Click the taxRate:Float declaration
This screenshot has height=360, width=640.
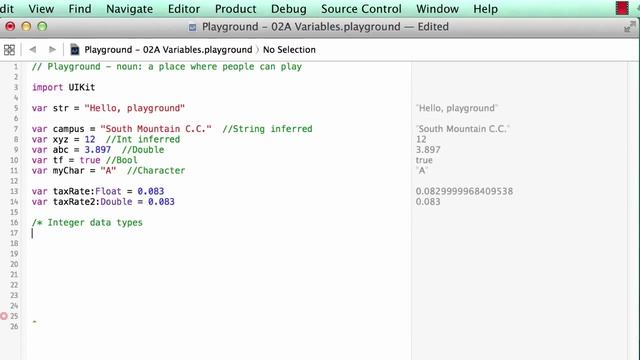[98, 191]
